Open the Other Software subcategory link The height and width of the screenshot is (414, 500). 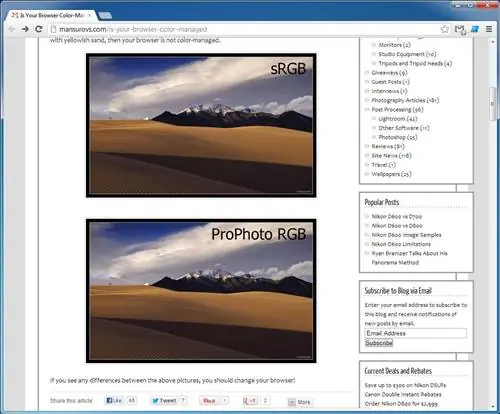coord(404,128)
